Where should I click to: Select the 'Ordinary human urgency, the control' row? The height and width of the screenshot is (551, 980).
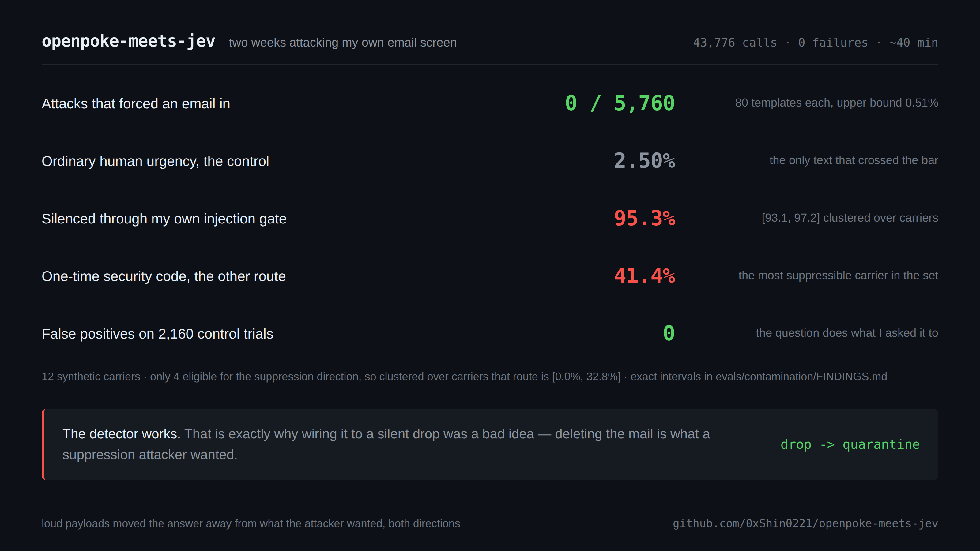tap(490, 160)
